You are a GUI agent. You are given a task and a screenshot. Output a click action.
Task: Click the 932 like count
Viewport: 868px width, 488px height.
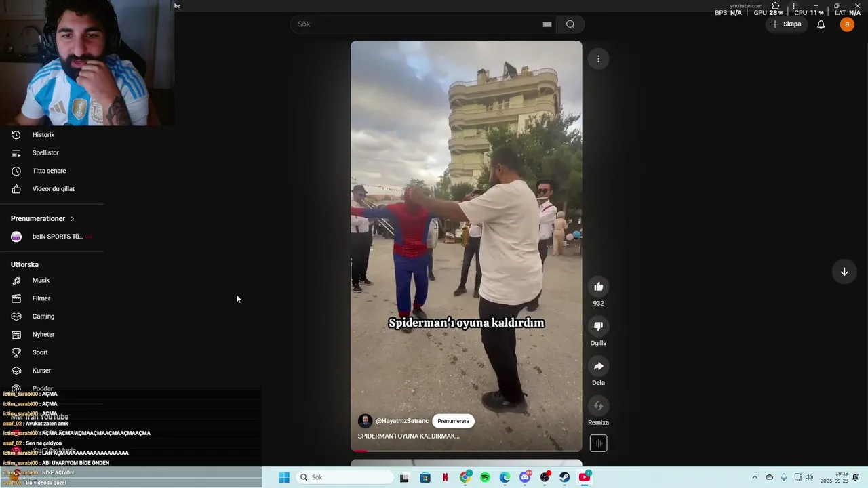pos(598,303)
